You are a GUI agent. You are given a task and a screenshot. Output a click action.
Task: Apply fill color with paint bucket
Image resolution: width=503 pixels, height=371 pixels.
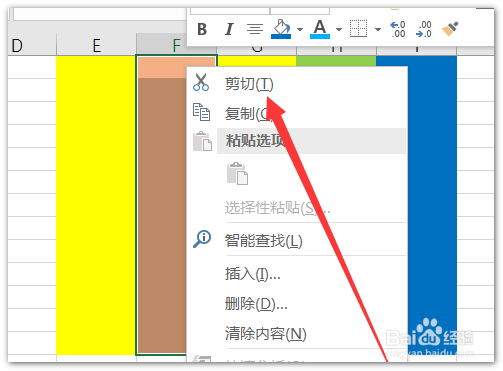click(281, 29)
